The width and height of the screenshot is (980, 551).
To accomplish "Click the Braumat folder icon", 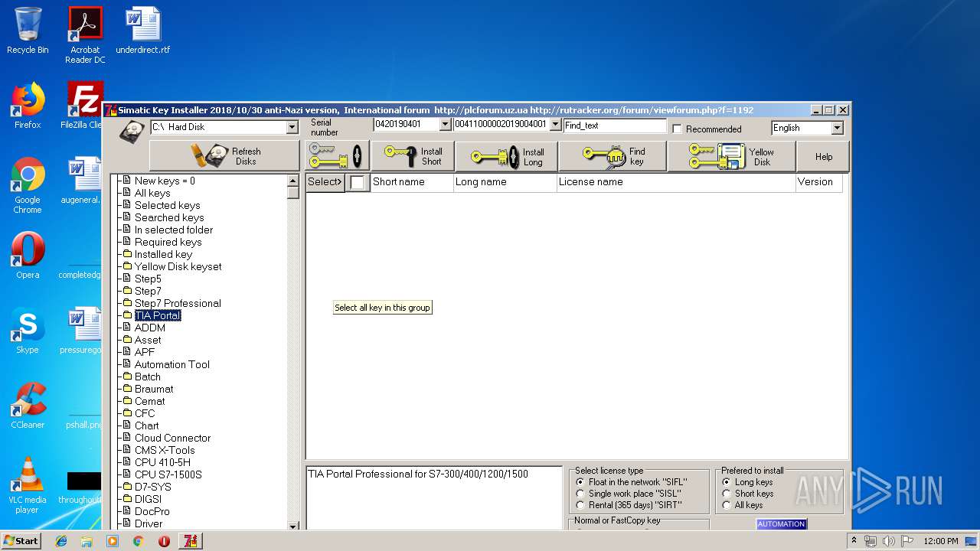I will 127,389.
